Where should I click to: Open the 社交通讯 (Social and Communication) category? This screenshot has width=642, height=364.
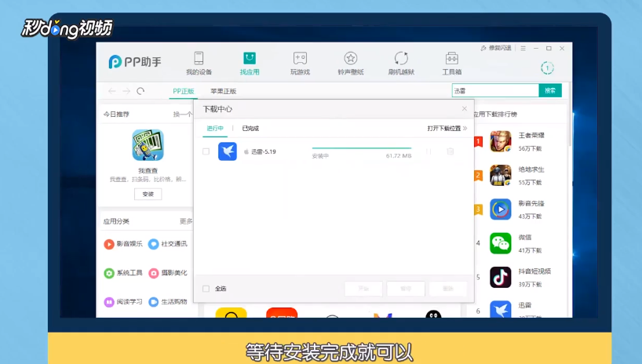168,244
